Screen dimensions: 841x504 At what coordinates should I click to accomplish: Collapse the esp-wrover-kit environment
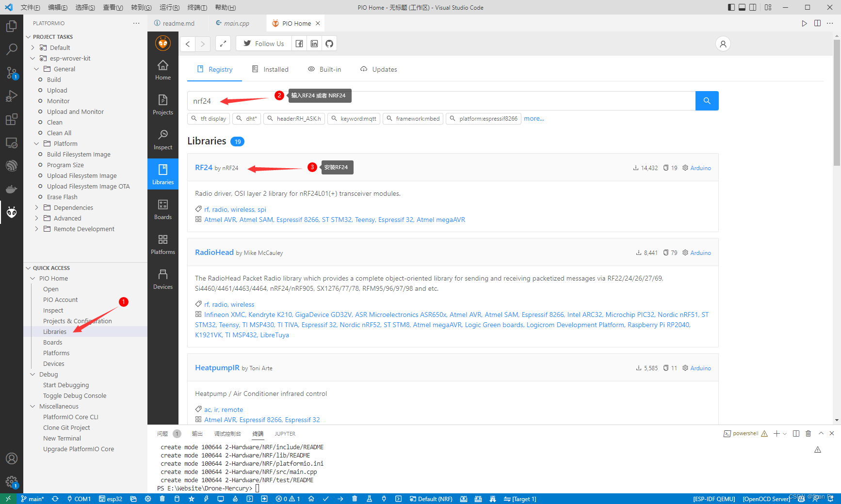32,58
